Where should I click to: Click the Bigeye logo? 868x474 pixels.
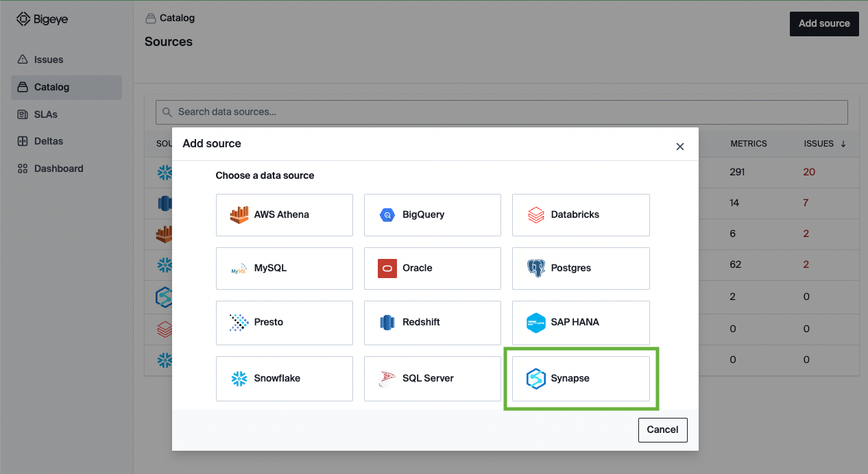42,20
